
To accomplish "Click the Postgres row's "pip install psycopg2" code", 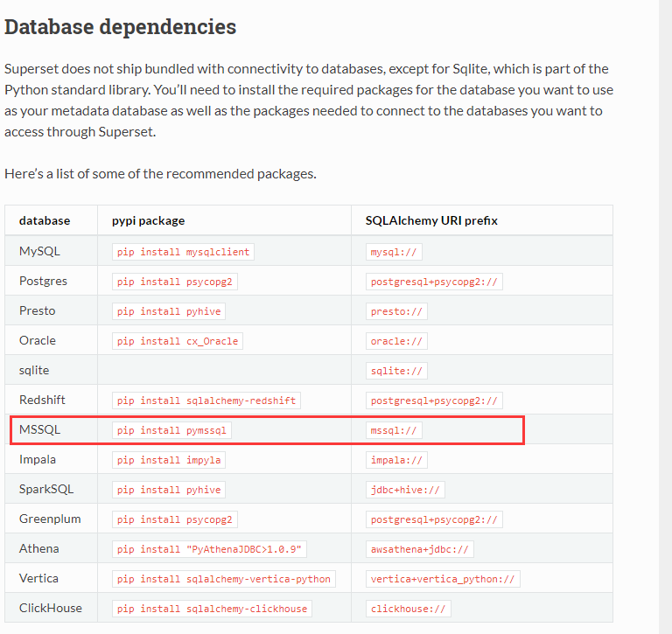I will pyautogui.click(x=175, y=282).
